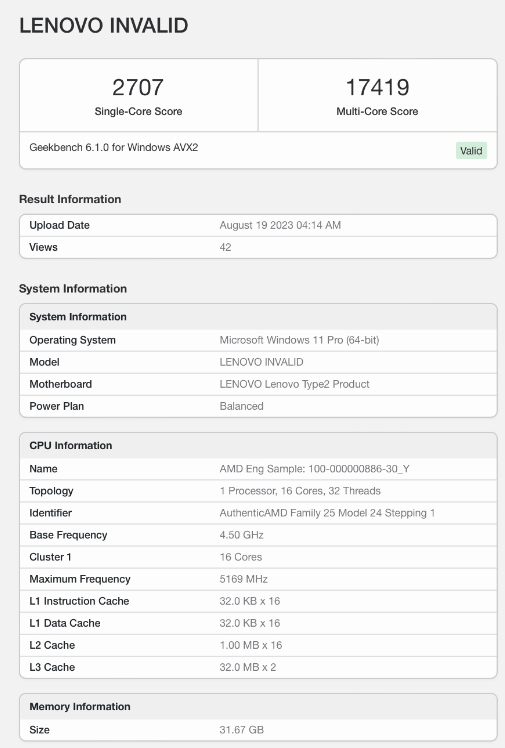Click the Power Plan label
Viewport: 505px width, 748px height.
(57, 406)
